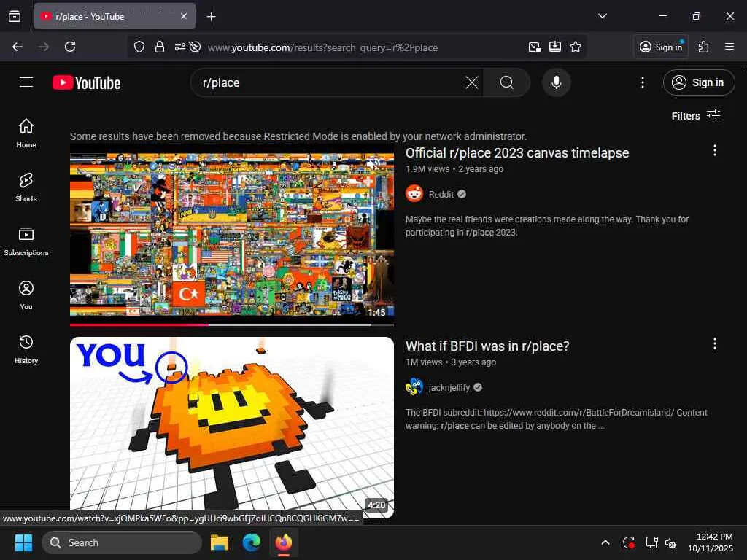Open r/place 2023 timelapse thumbnail
The image size is (747, 560).
pos(232,234)
